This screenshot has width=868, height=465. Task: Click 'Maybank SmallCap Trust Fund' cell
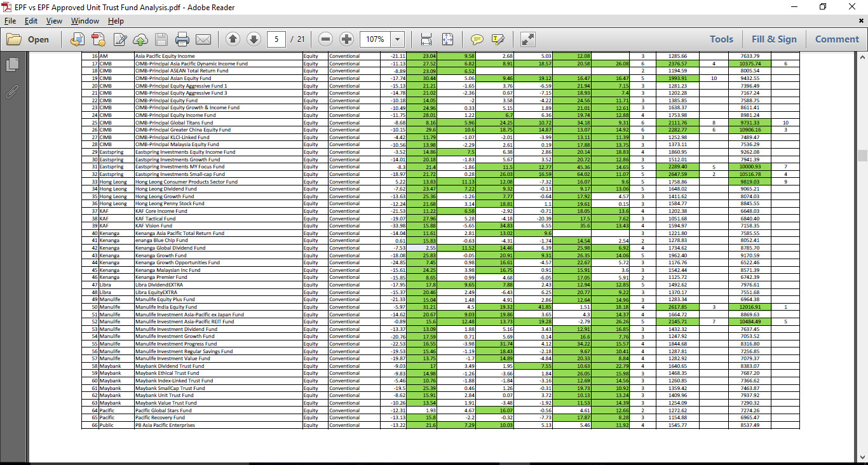[x=218, y=388]
